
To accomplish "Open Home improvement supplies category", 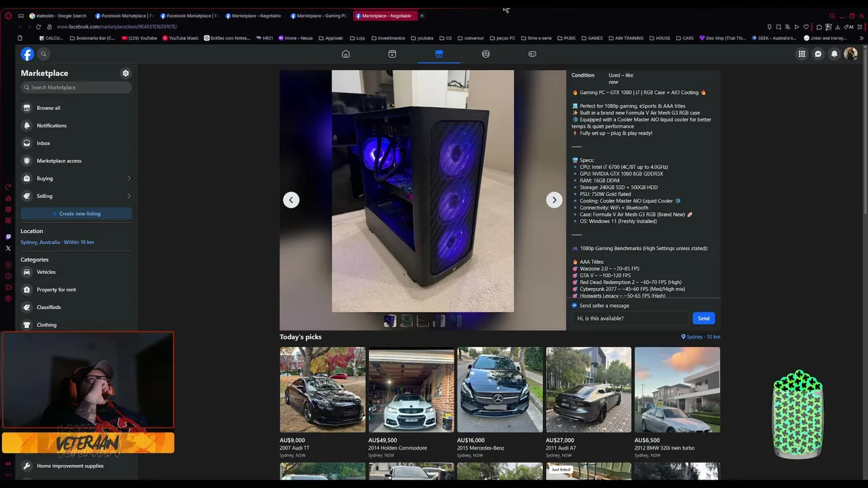I will click(76, 466).
